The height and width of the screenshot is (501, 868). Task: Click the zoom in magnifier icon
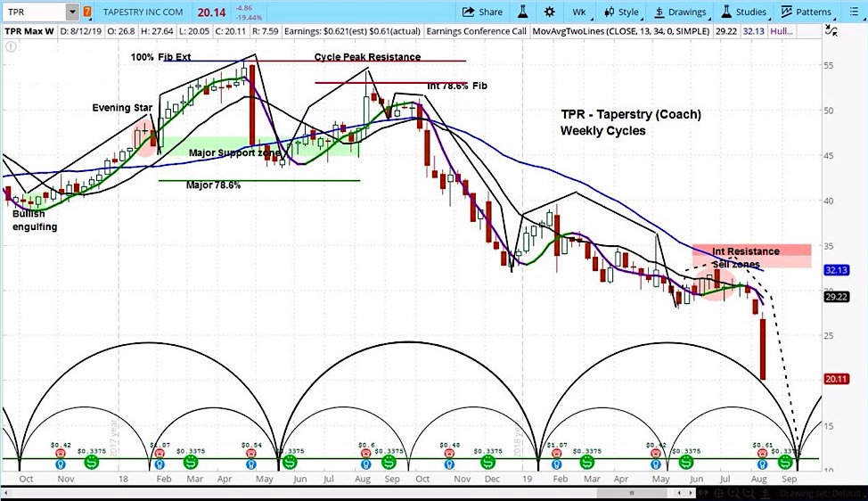(734, 493)
